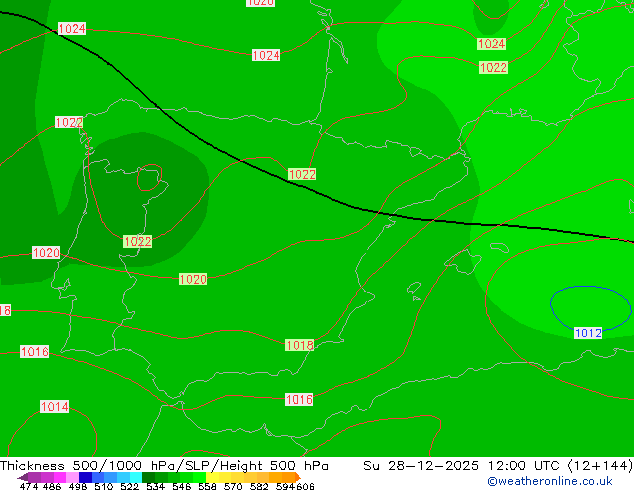Click the 510 legend value
This screenshot has height=490, width=634.
click(104, 486)
